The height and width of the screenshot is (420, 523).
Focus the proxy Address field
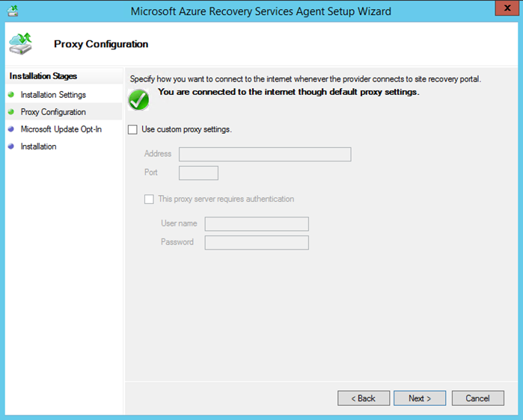coord(265,154)
